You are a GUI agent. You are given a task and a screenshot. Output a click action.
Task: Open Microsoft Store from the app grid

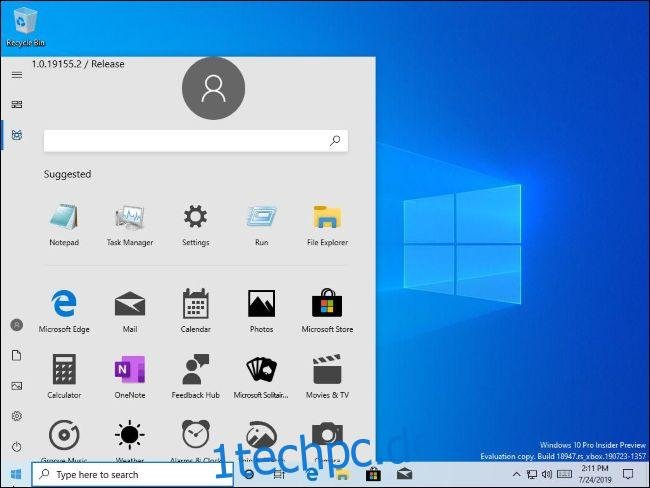pos(327,311)
